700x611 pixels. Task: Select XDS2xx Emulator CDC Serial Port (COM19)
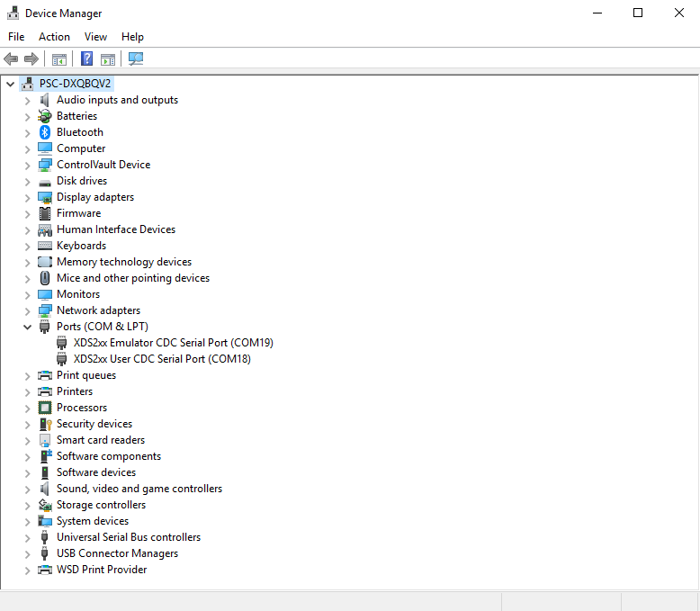[174, 343]
